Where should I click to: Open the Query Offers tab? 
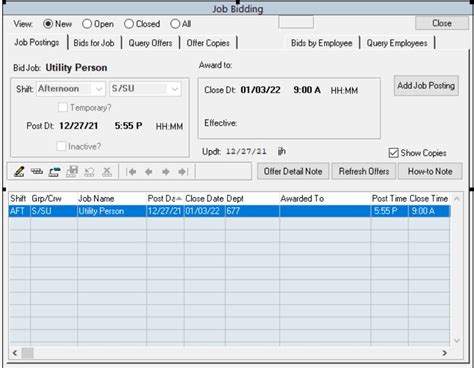tap(150, 43)
